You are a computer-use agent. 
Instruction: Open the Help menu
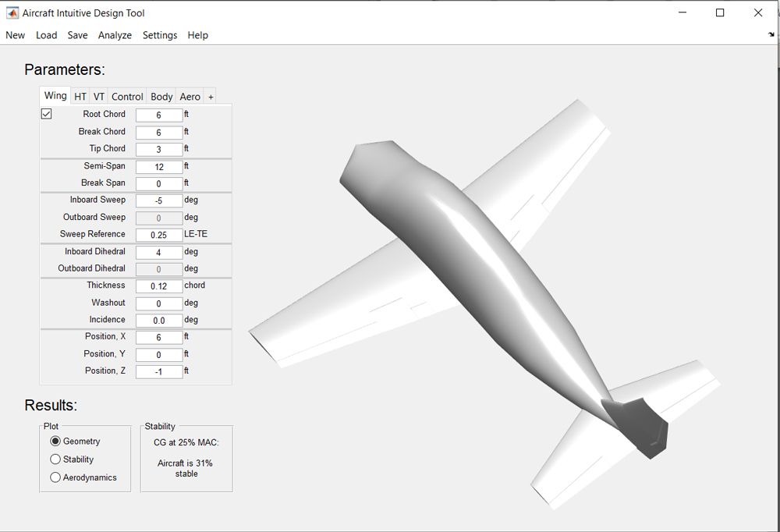[197, 35]
